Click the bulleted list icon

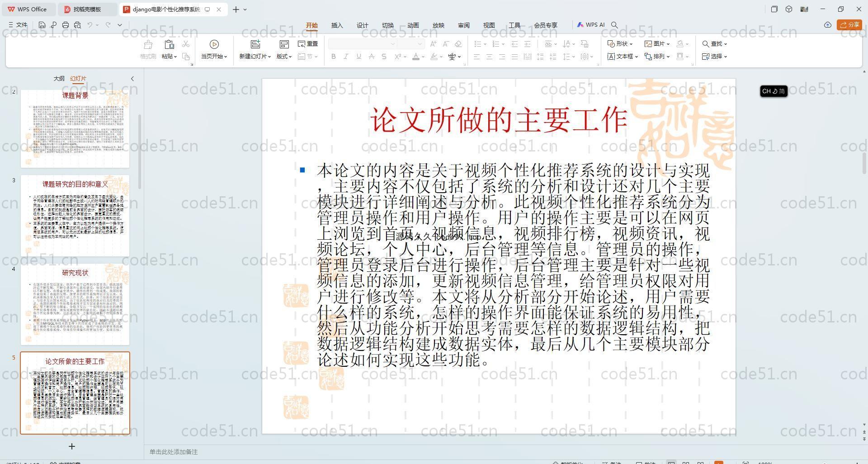pyautogui.click(x=477, y=44)
